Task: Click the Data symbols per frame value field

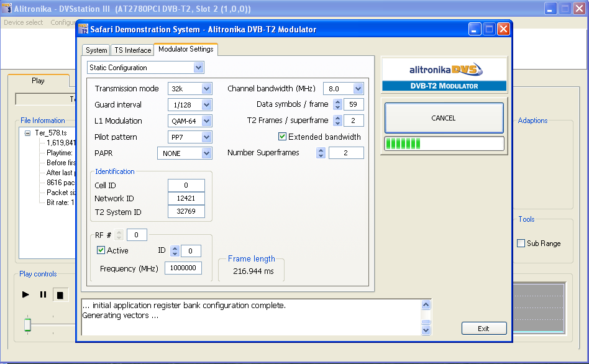Action: coord(354,104)
